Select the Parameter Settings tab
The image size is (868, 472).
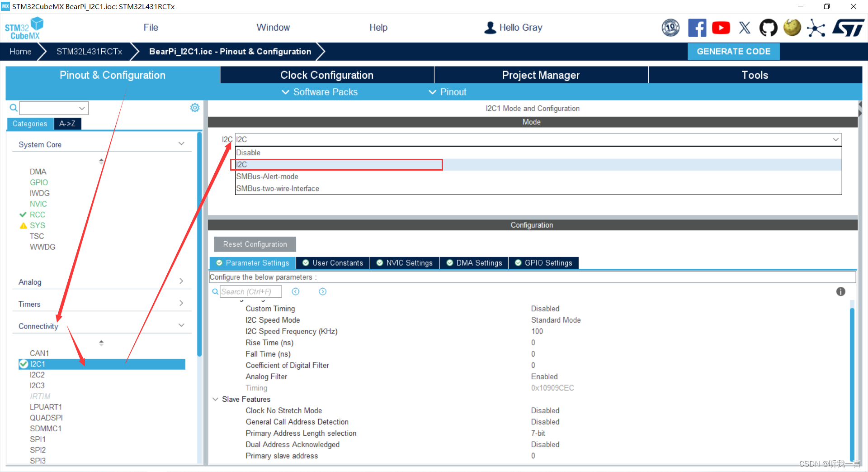[253, 263]
